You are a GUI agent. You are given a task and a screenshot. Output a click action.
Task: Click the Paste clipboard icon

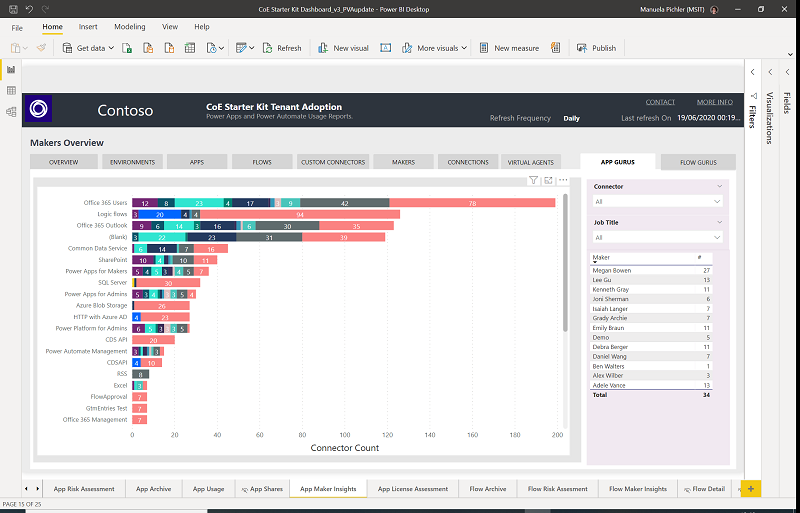coord(15,48)
